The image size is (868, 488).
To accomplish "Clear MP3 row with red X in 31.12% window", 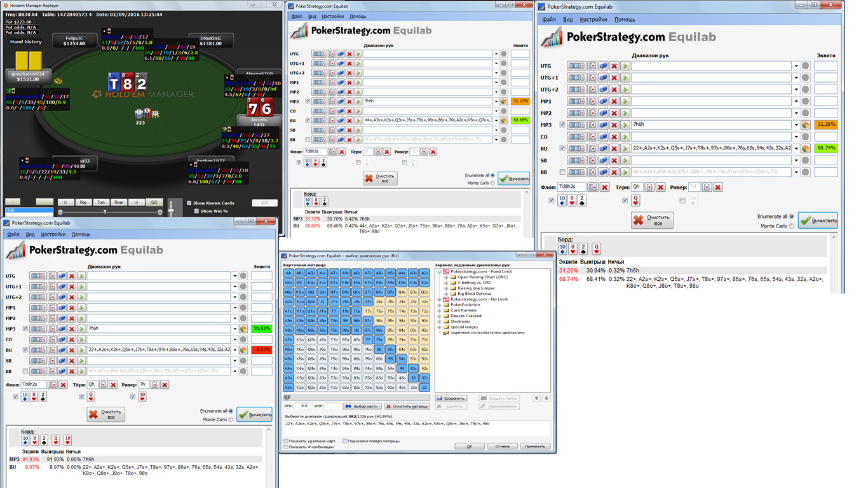I will coord(349,101).
